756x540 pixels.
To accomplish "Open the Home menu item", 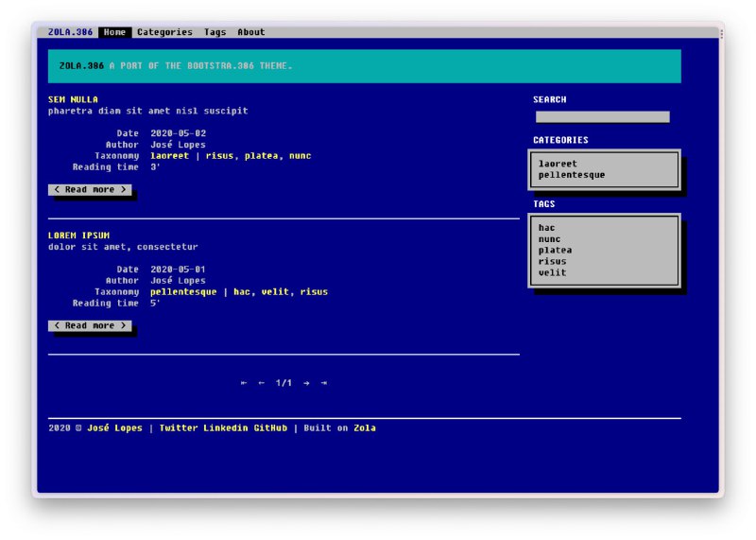I will 114,32.
